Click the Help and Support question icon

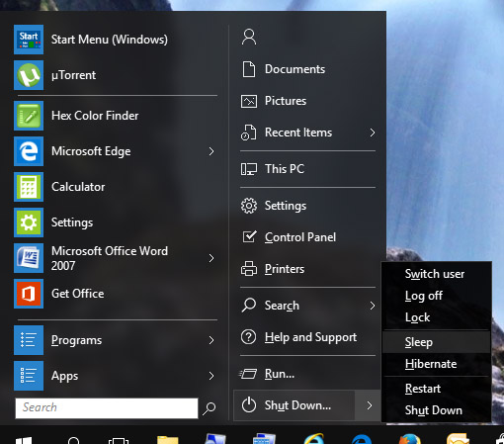click(249, 337)
